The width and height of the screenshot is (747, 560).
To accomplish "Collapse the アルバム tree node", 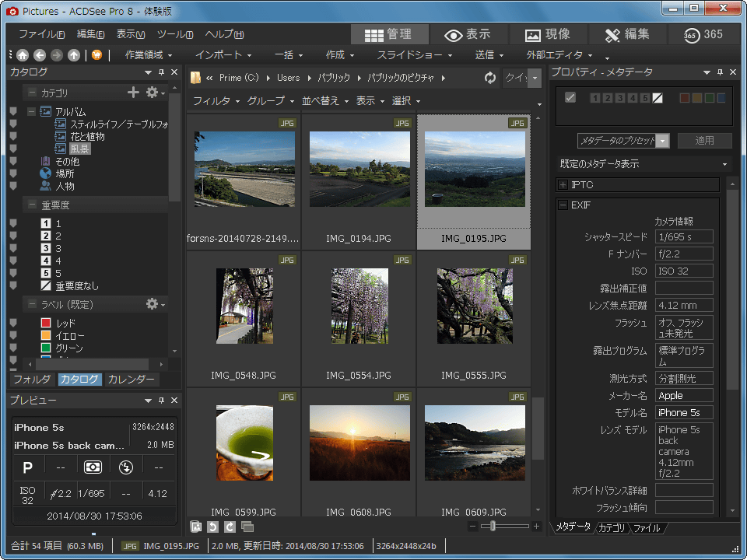I will [x=32, y=111].
